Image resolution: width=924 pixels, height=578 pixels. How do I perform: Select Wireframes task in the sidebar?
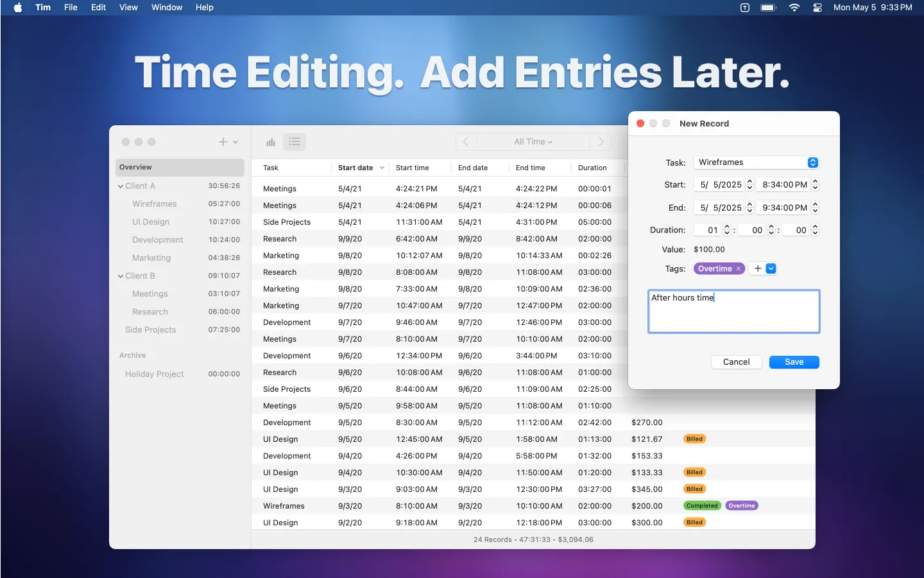[180, 204]
